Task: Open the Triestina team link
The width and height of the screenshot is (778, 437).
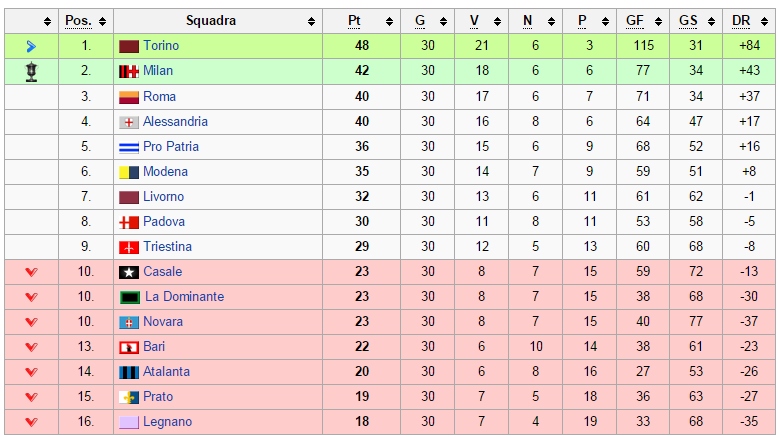Action: 167,247
